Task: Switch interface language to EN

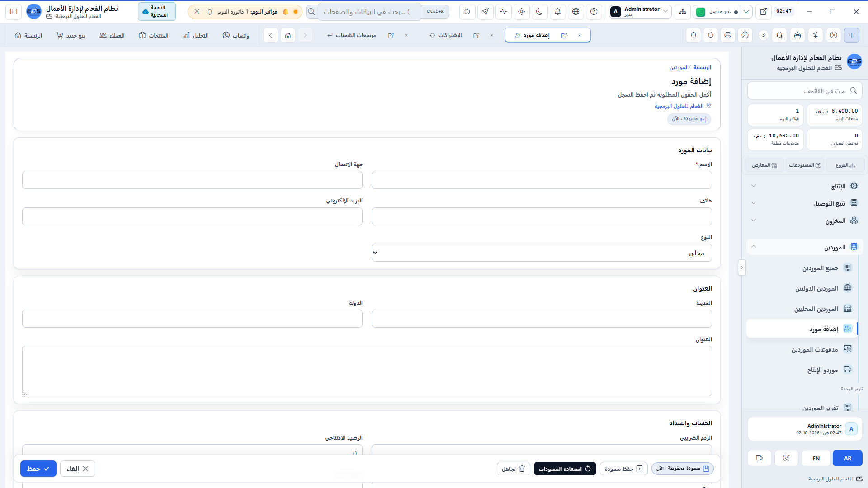Action: pos(816,458)
